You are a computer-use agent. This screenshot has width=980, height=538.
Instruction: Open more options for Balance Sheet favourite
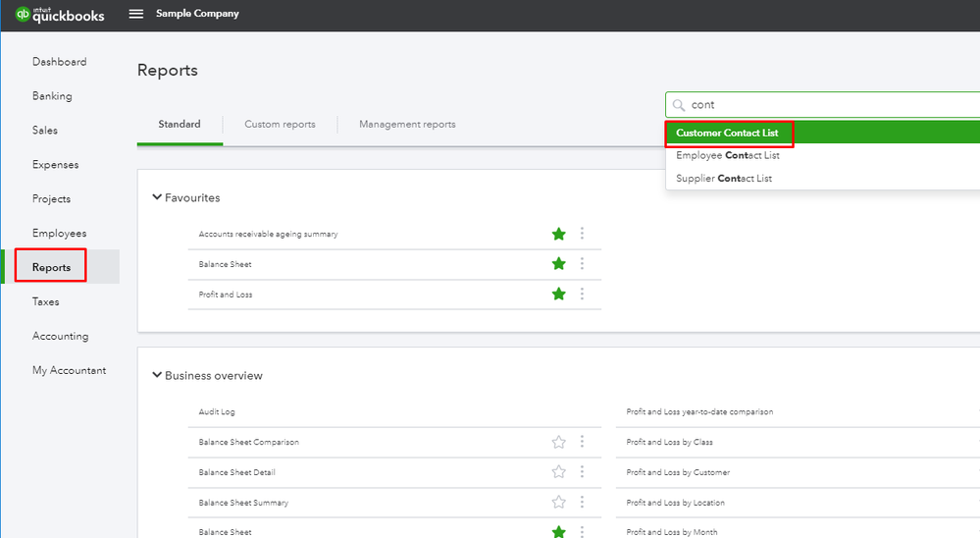tap(582, 264)
